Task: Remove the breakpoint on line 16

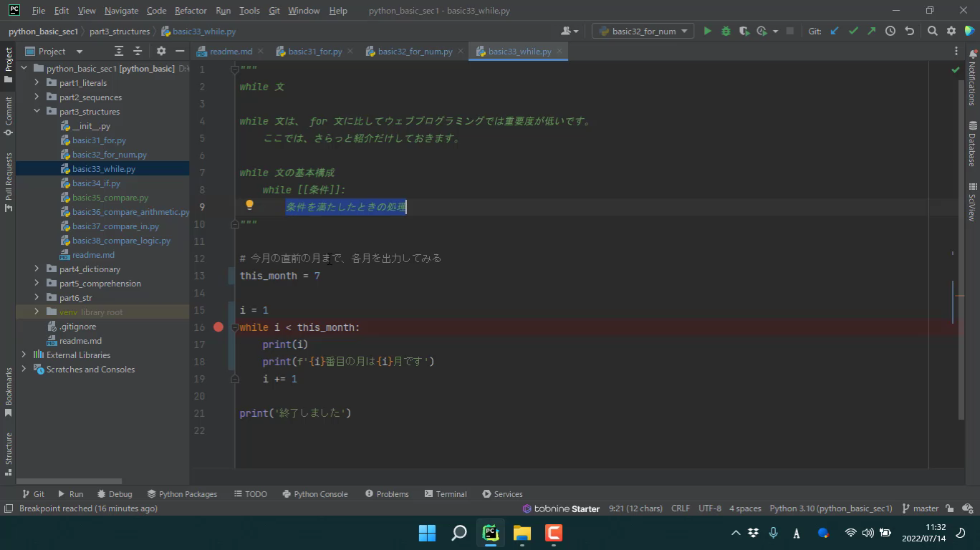Action: 218,327
